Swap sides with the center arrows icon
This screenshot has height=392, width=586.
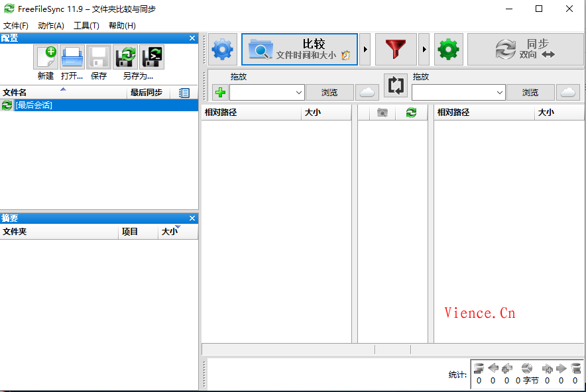coord(396,85)
